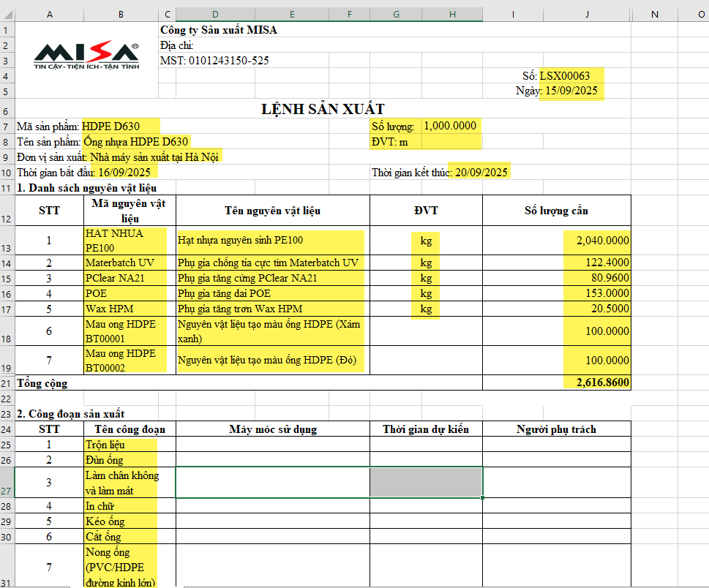Select column J header

[x=587, y=15]
